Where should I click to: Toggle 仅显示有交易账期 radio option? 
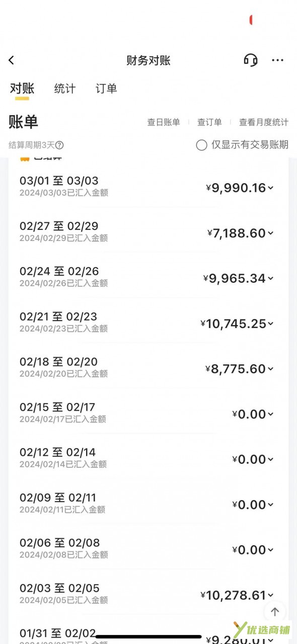(x=242, y=145)
